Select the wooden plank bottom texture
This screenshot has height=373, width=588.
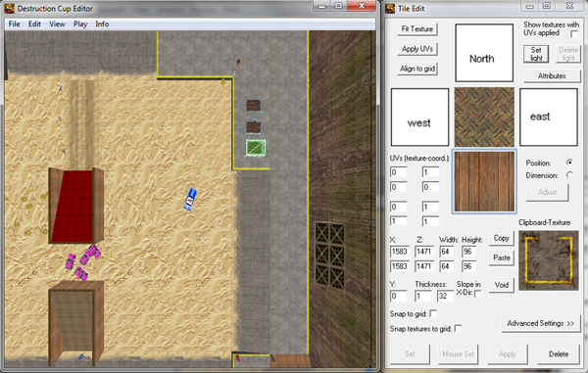484,181
